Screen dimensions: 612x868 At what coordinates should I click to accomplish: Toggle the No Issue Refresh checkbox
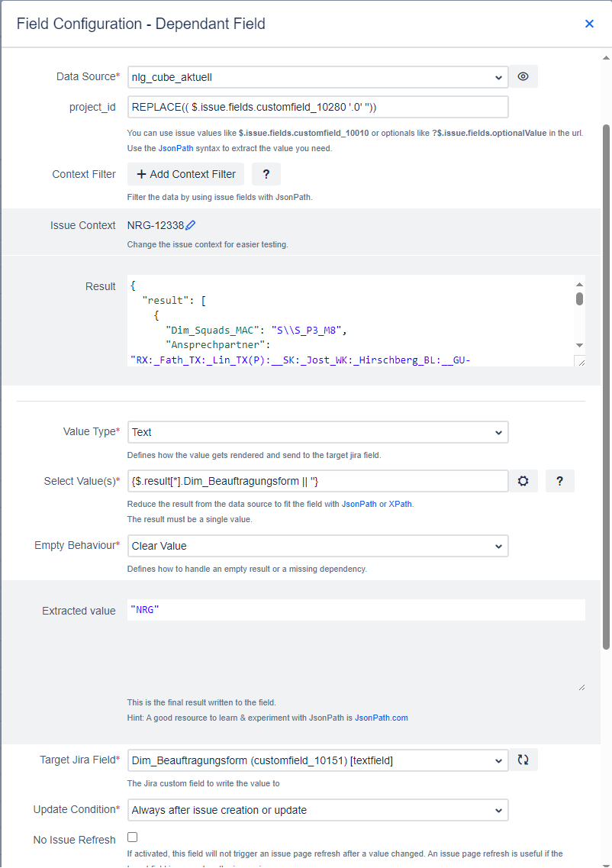132,837
